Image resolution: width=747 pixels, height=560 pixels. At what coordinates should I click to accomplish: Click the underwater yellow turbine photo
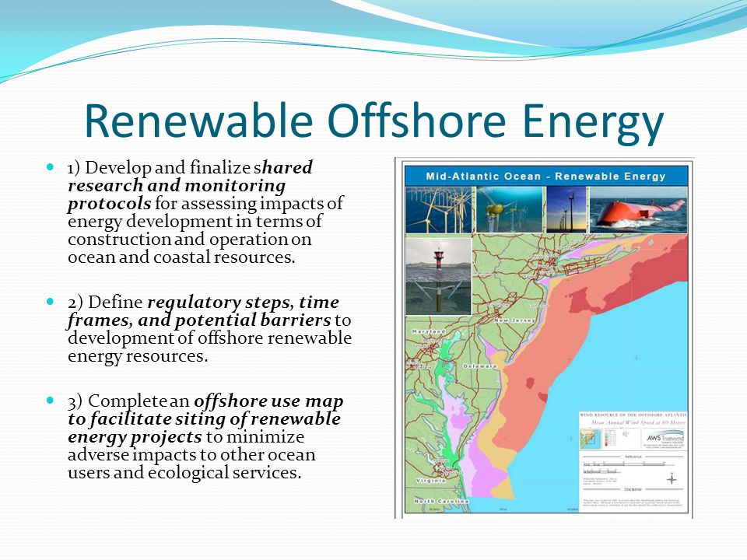509,209
